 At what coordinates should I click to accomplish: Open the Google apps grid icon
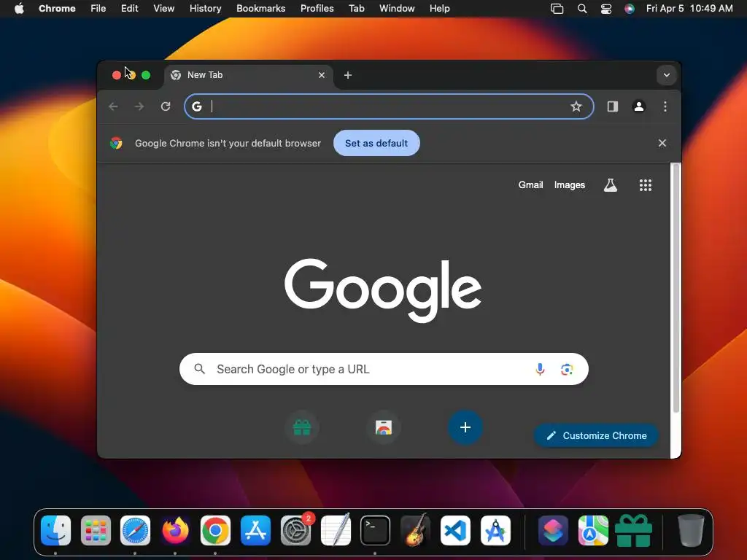(x=646, y=184)
